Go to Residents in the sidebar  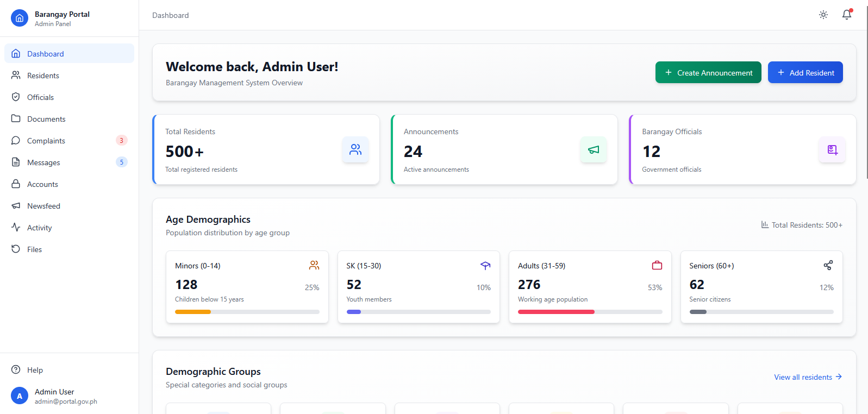pyautogui.click(x=70, y=75)
